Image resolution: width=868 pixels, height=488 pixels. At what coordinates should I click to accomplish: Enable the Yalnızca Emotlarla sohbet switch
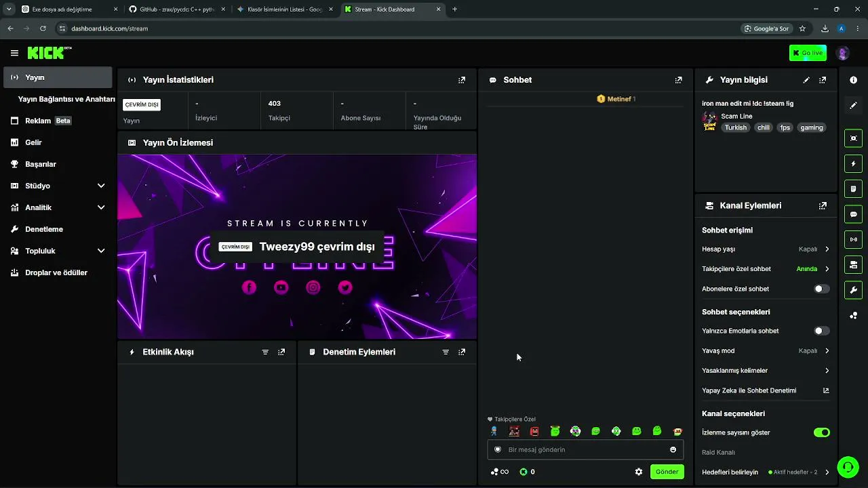click(x=821, y=331)
